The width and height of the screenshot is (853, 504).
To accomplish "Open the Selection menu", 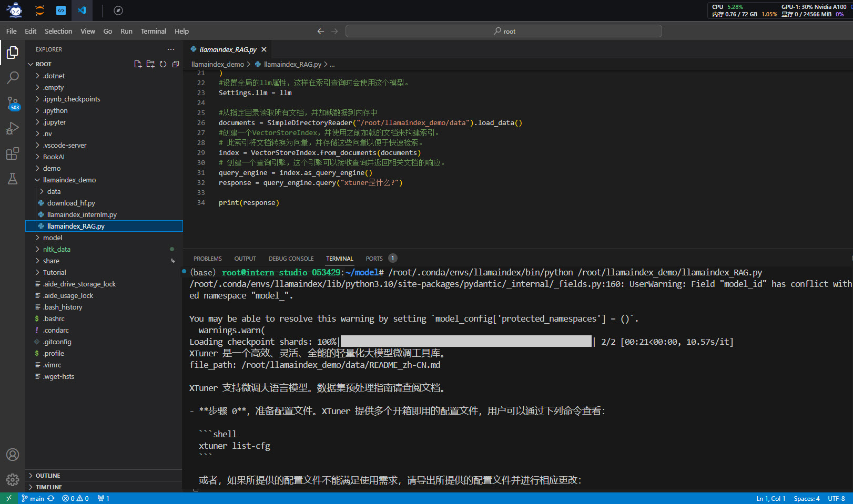I will (x=58, y=32).
